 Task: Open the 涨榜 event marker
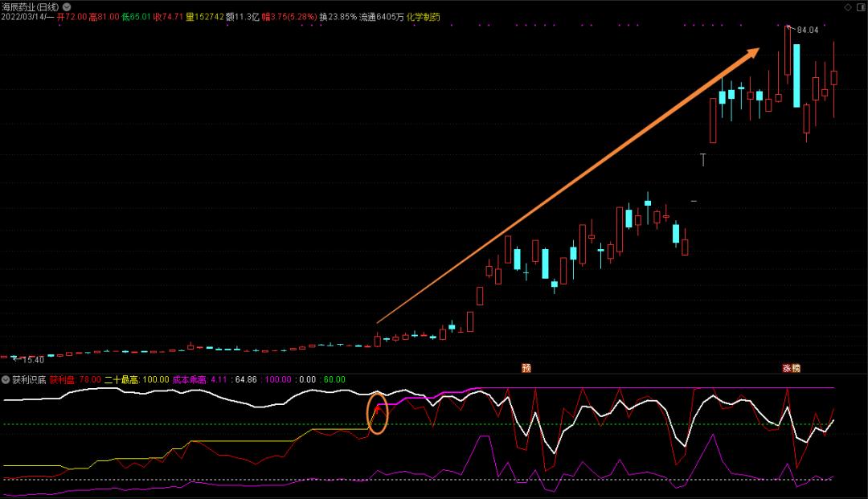coord(792,368)
